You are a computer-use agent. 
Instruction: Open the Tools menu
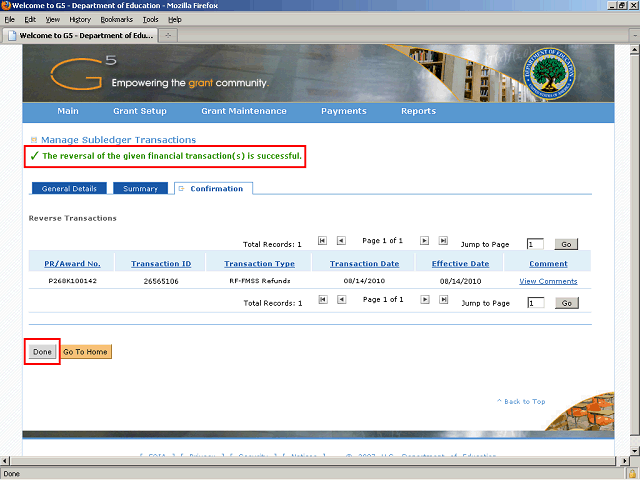tap(151, 20)
